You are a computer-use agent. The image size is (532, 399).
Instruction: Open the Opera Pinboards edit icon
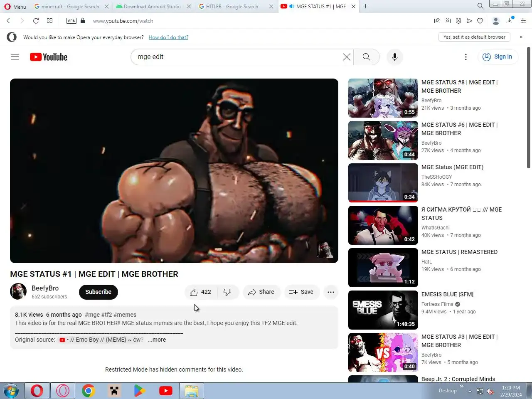[x=437, y=21]
